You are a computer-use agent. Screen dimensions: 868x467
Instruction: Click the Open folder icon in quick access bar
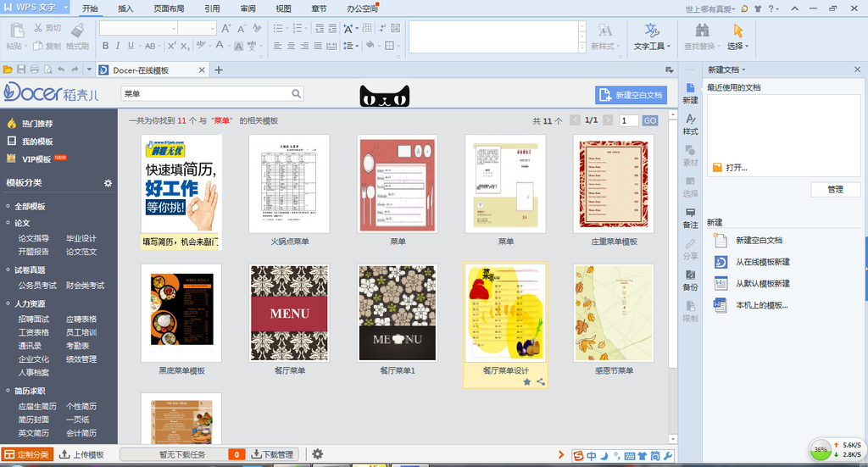tap(8, 69)
